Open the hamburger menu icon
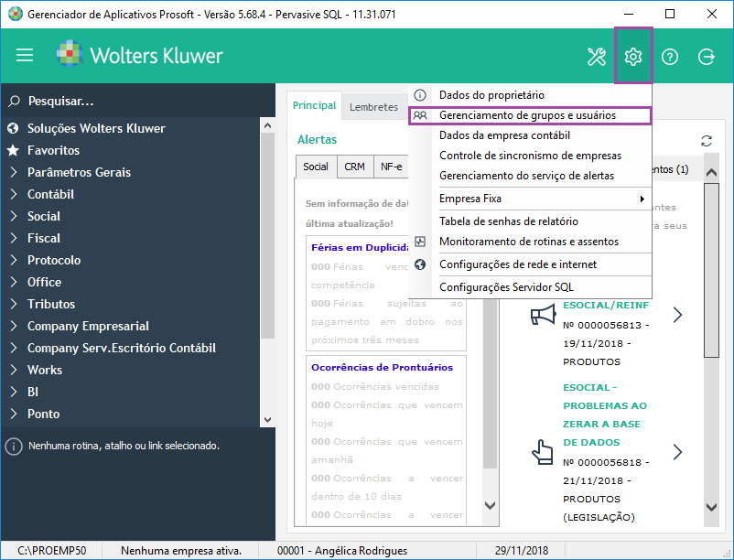Viewport: 734px width, 560px height. pos(25,56)
